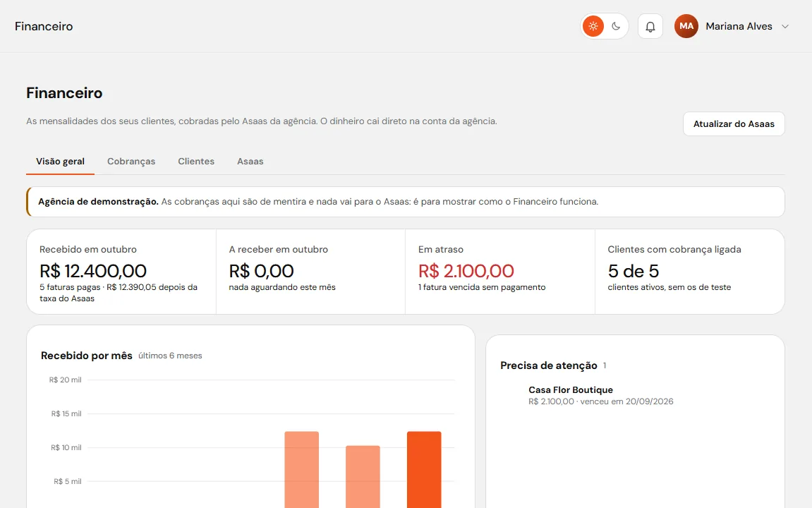Click 1 fatura vencida sem pagamento text
The height and width of the screenshot is (508, 812).
tap(482, 287)
